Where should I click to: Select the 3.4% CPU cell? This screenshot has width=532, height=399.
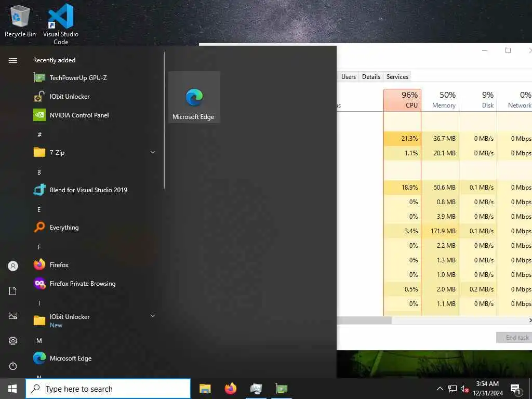(403, 231)
